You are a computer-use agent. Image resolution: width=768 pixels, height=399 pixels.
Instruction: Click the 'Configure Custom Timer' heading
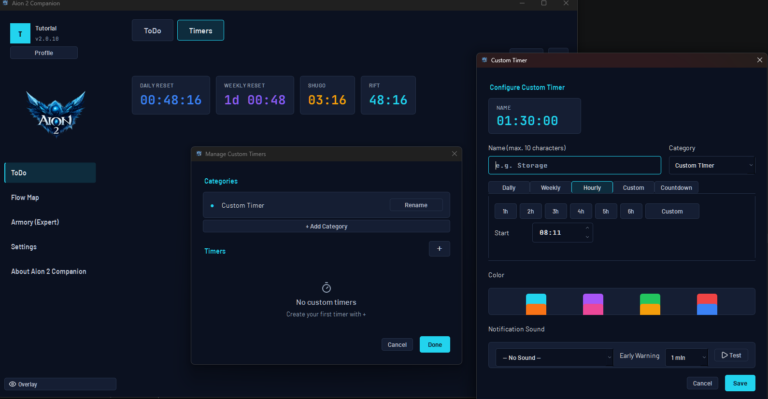pos(527,87)
